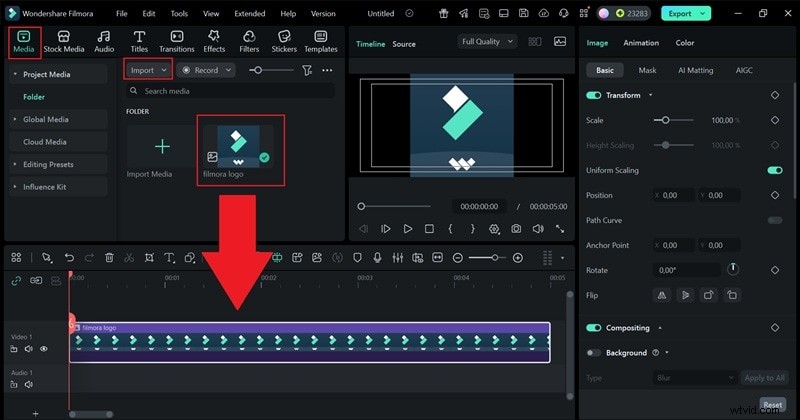Mute the Audio 1 track

point(29,384)
